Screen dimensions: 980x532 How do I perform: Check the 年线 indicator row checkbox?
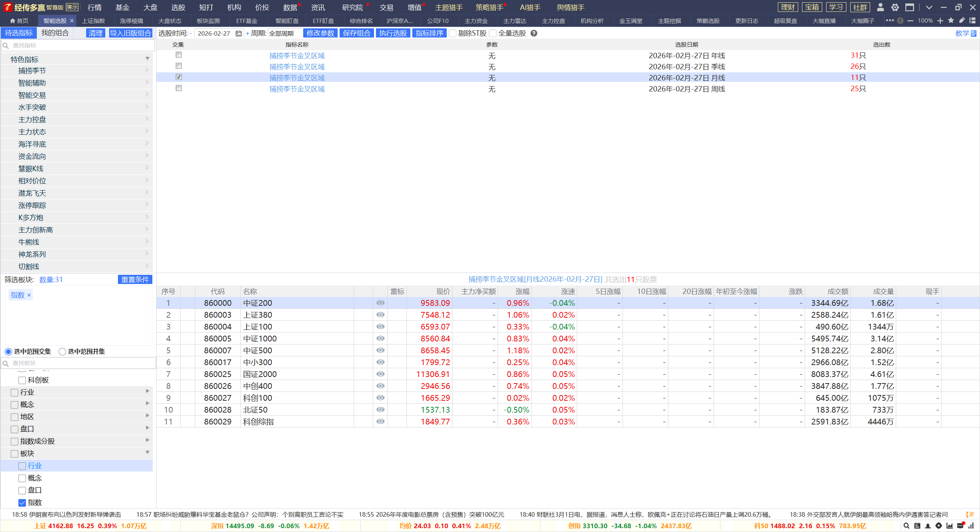pyautogui.click(x=178, y=55)
